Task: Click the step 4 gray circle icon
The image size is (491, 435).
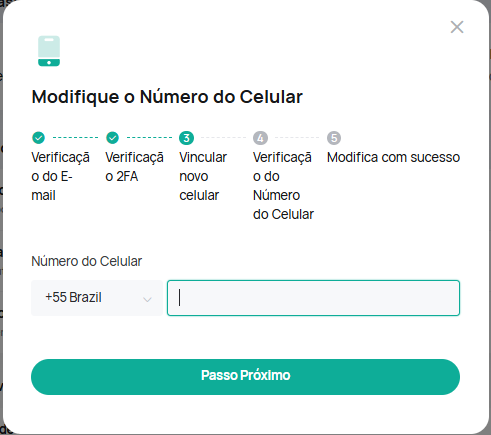Action: click(x=260, y=138)
